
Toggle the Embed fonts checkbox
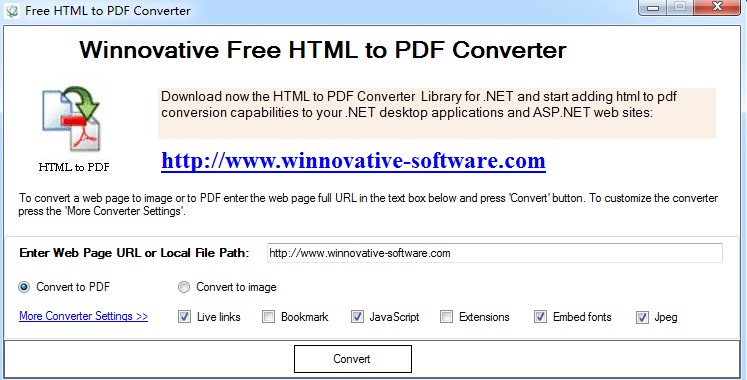point(540,317)
